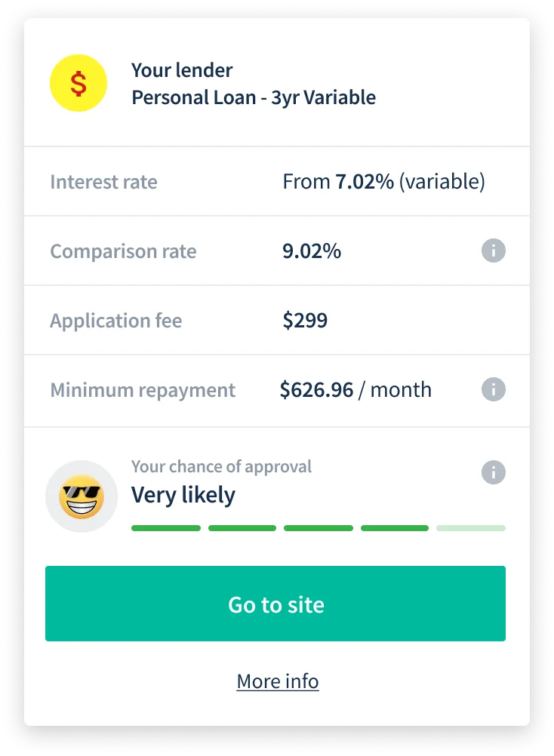The width and height of the screenshot is (554, 756).
Task: Click the 9.02% comparison rate value
Action: [312, 251]
